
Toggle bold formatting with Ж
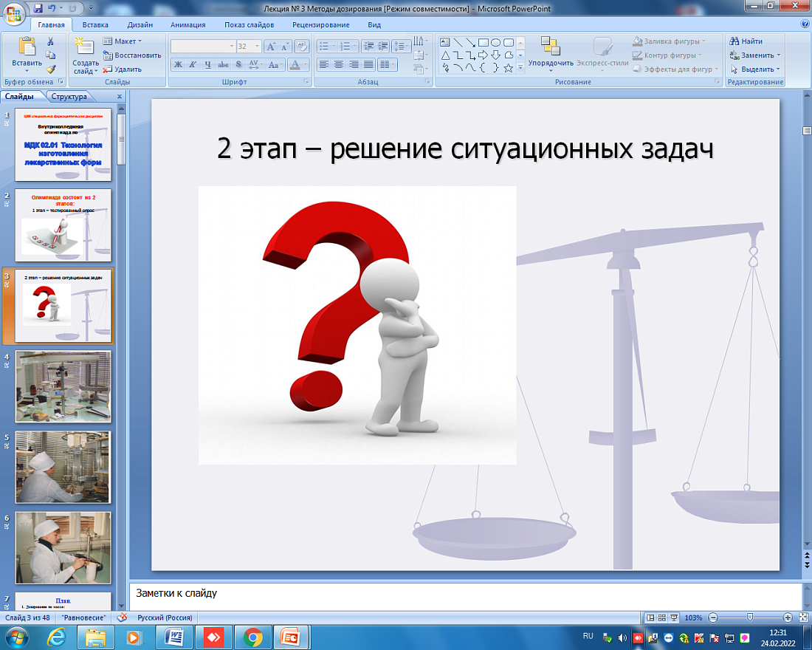point(177,64)
